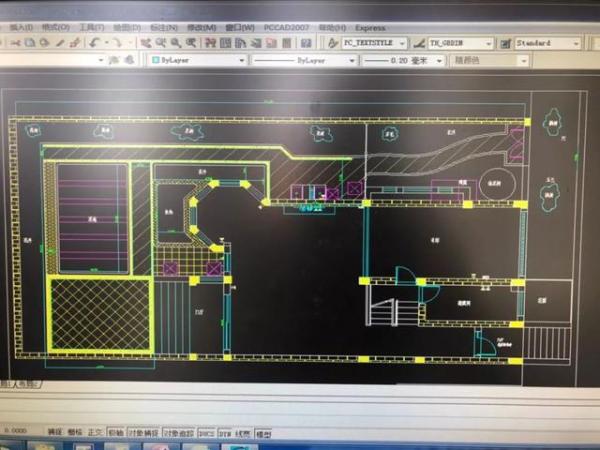Select the Zoom Window tool
Image resolution: width=600 pixels, height=450 pixels.
click(x=176, y=43)
